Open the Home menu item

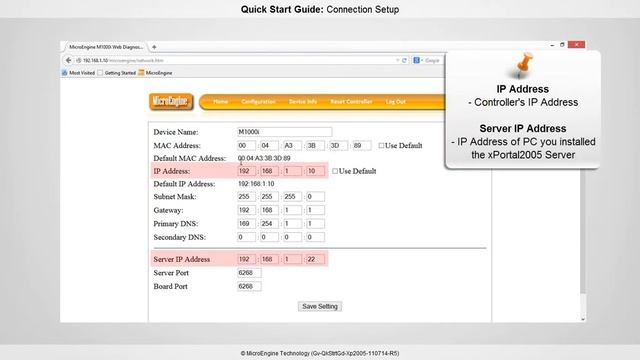click(220, 102)
